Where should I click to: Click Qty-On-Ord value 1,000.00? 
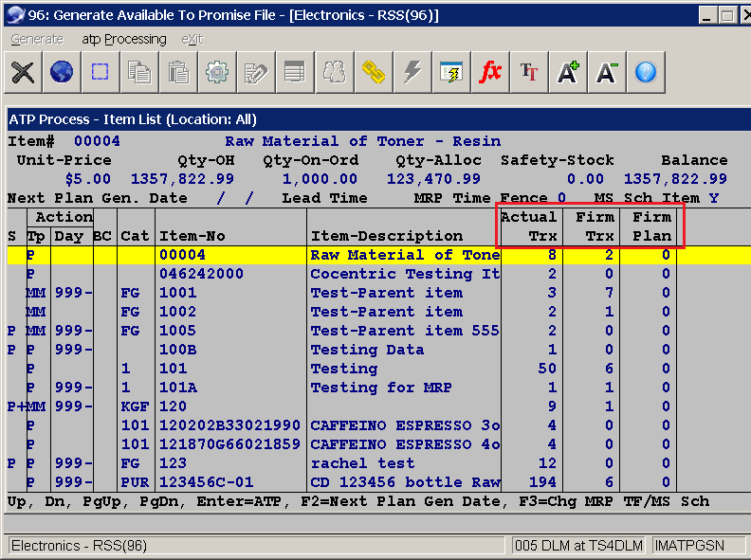point(320,179)
